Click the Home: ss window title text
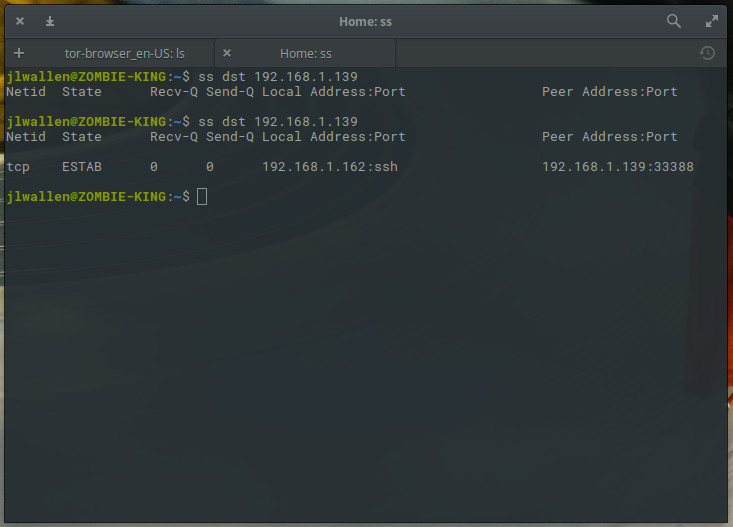Screen dimensions: 733x527 pyautogui.click(x=365, y=21)
